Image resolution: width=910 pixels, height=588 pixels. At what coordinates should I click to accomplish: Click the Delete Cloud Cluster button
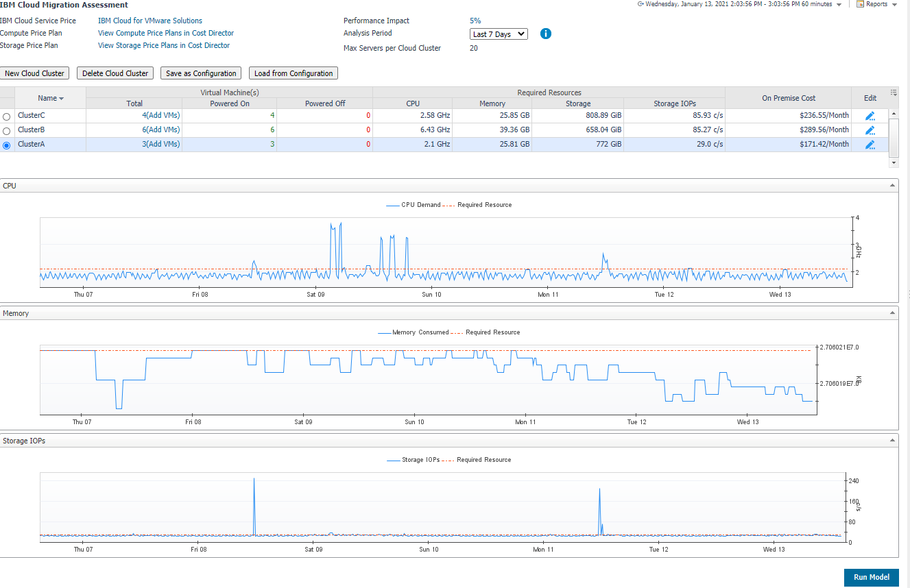coord(115,73)
